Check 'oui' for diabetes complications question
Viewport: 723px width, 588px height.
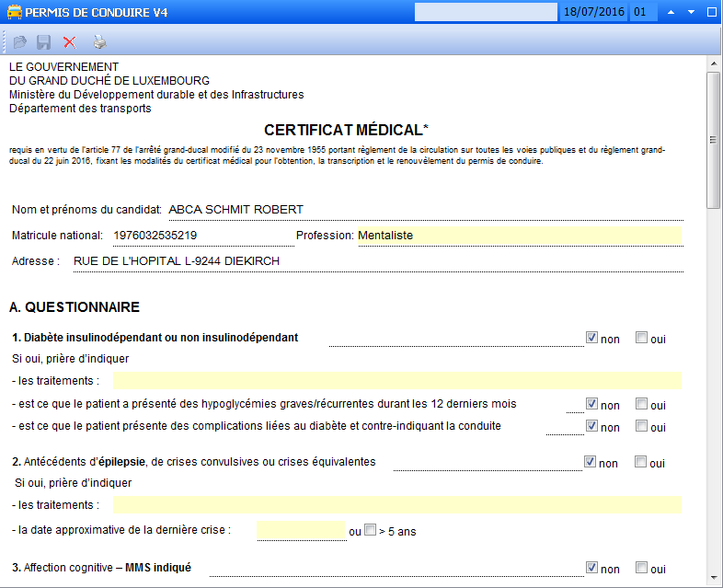click(642, 426)
